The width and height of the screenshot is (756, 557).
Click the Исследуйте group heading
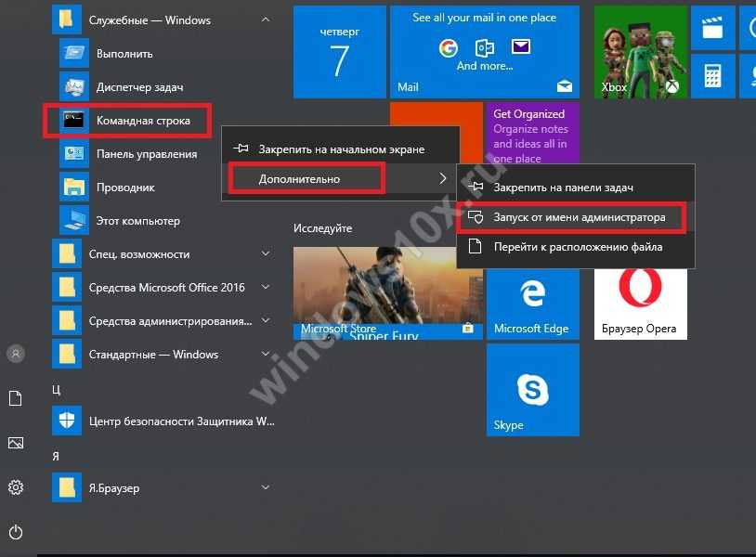coord(322,228)
